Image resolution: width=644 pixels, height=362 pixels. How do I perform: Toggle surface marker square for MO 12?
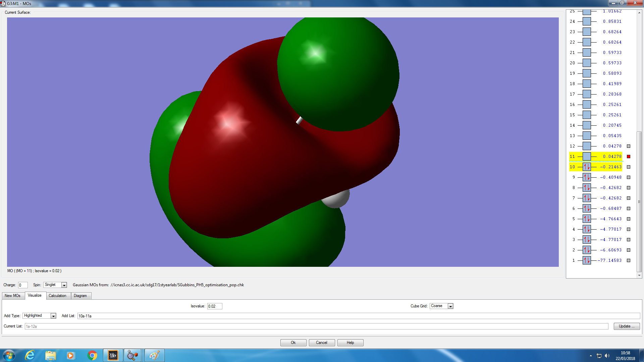pos(629,146)
